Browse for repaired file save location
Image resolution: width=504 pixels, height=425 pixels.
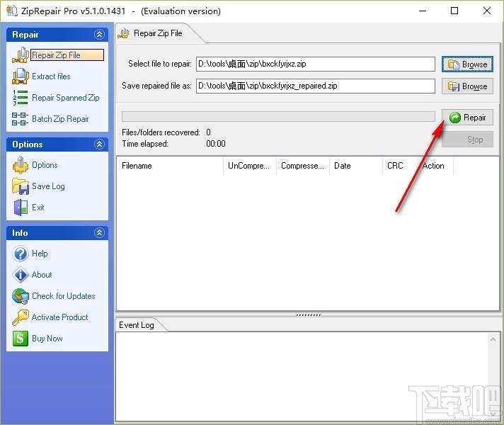(x=467, y=86)
